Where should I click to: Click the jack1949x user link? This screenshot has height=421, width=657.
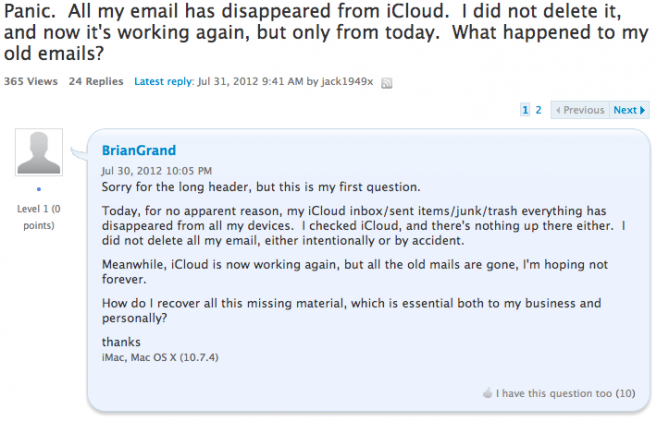(x=348, y=81)
